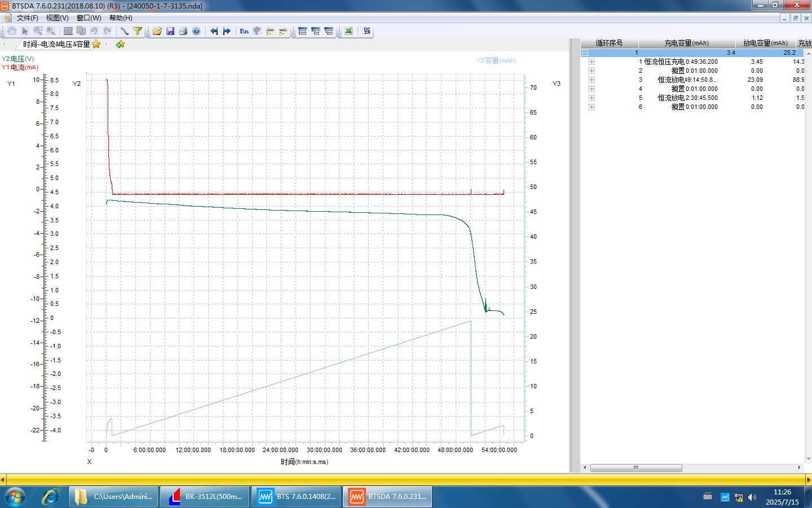This screenshot has width=812, height=508.
Task: Switch language with the En icon
Action: tap(244, 31)
